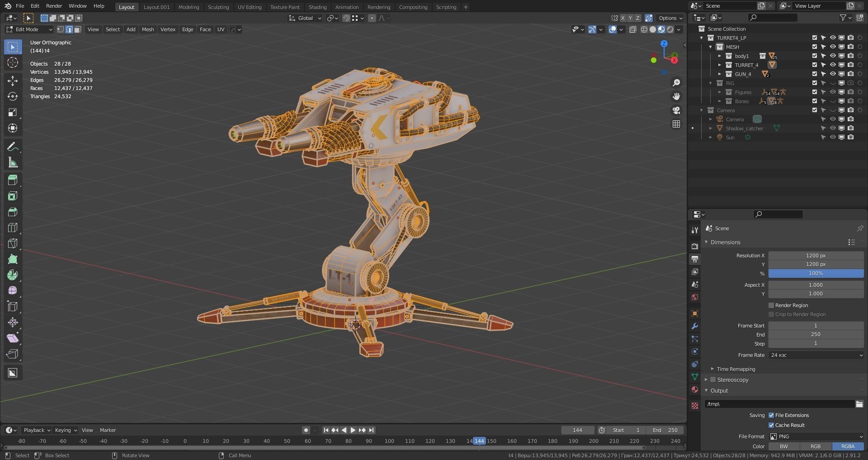Viewport: 868px width, 460px height.
Task: Click the output folder browse button
Action: coord(859,404)
